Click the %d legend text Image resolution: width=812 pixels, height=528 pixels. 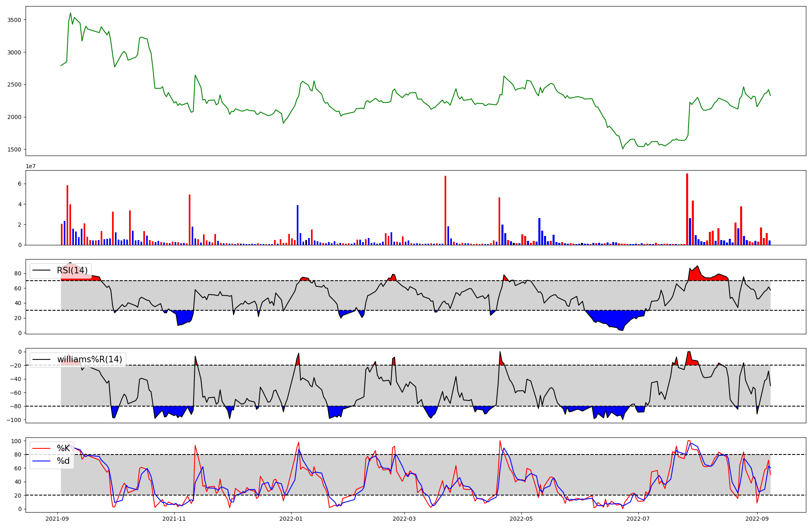point(63,461)
